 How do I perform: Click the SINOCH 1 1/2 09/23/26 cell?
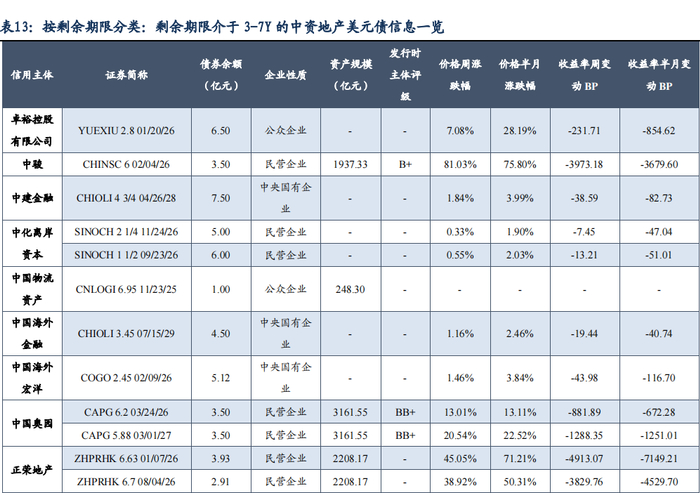pos(126,255)
